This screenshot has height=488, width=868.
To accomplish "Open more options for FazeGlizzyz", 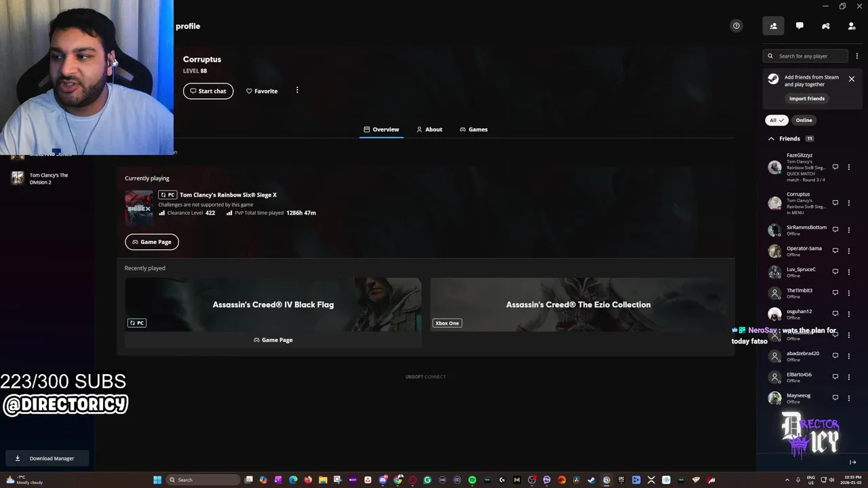I will click(849, 167).
